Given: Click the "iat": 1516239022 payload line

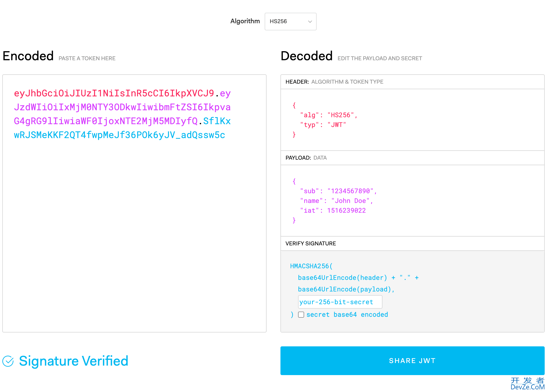Looking at the screenshot, I should [x=333, y=210].
